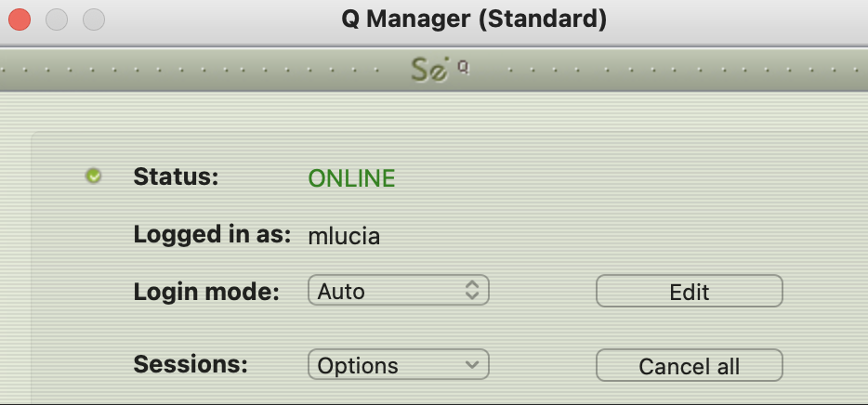The height and width of the screenshot is (405, 868).
Task: Click the up-down arrows on the Auto selector
Action: [x=472, y=291]
